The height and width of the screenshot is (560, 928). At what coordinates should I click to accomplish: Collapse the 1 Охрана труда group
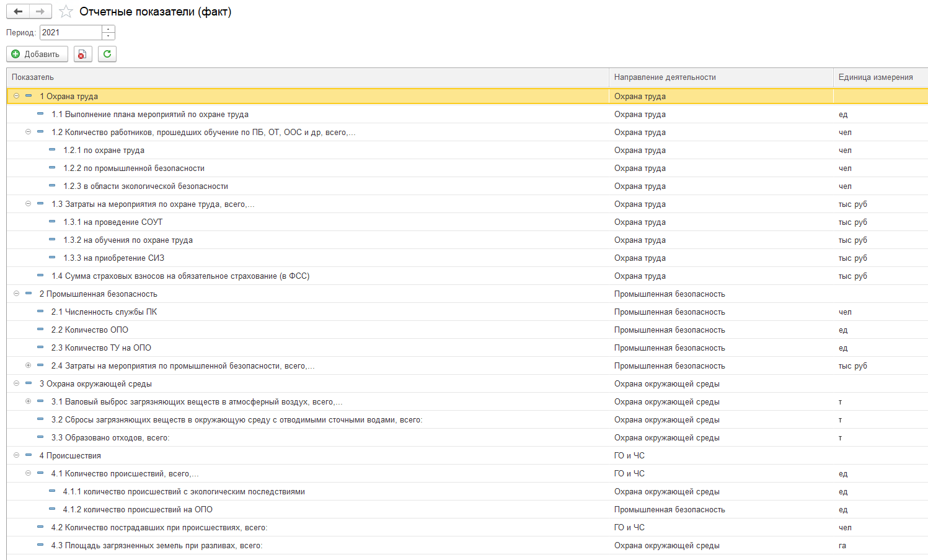click(x=17, y=96)
